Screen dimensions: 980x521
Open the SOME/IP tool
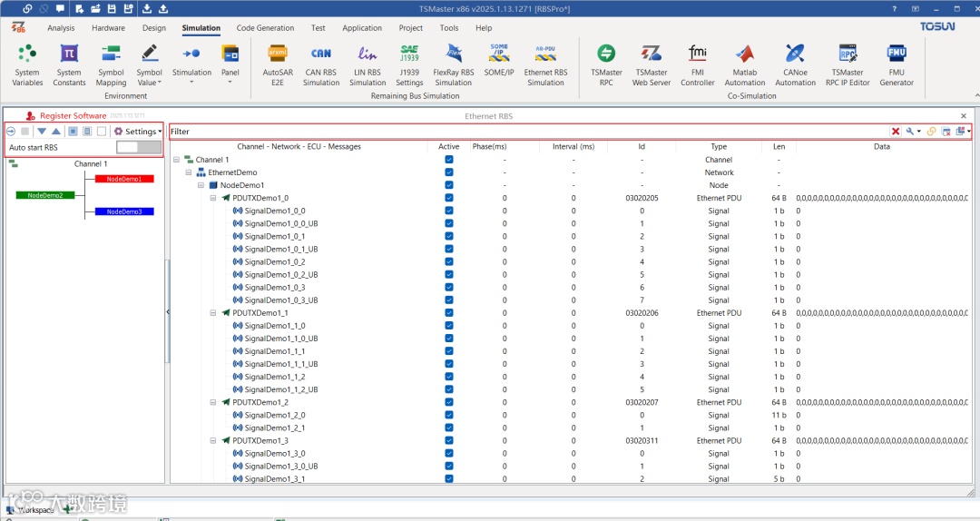499,61
